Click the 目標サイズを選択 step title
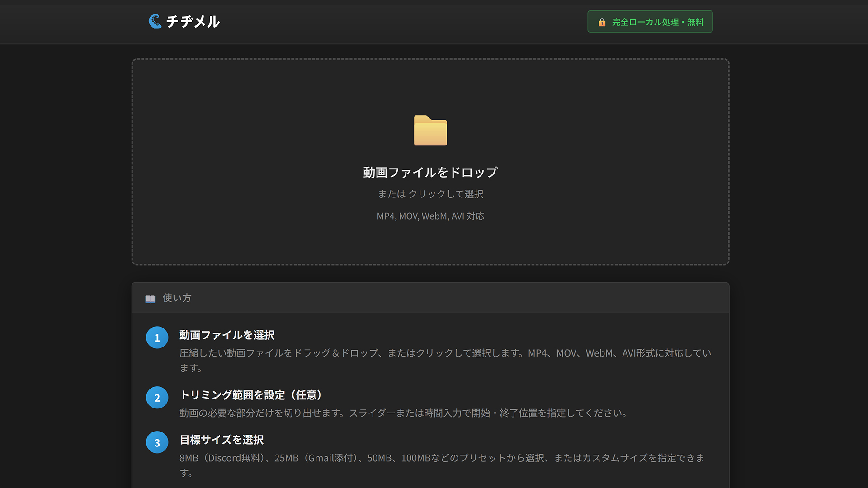Viewport: 868px width, 488px height. click(222, 440)
